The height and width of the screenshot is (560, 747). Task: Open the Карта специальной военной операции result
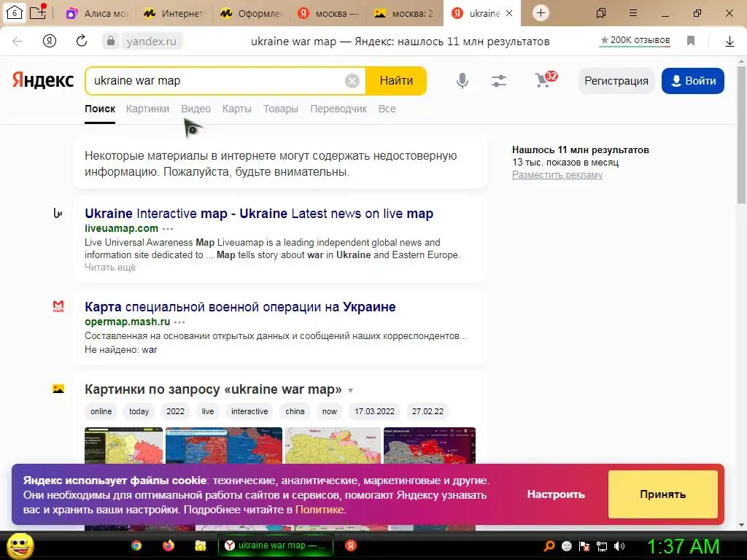pos(240,307)
